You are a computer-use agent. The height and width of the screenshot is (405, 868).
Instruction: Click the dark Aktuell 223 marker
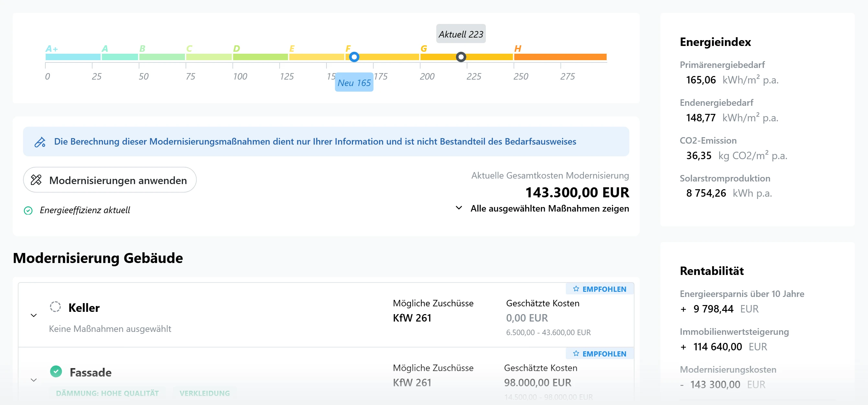tap(461, 57)
